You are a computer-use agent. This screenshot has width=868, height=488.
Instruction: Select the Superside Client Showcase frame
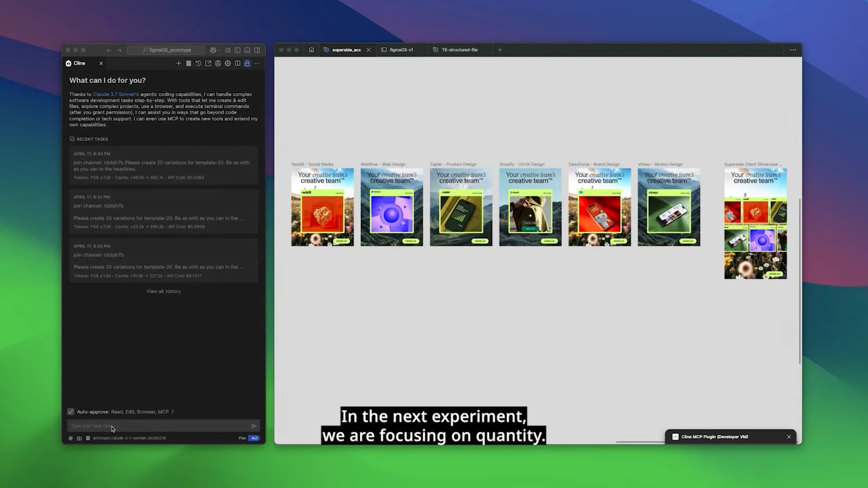click(x=755, y=224)
